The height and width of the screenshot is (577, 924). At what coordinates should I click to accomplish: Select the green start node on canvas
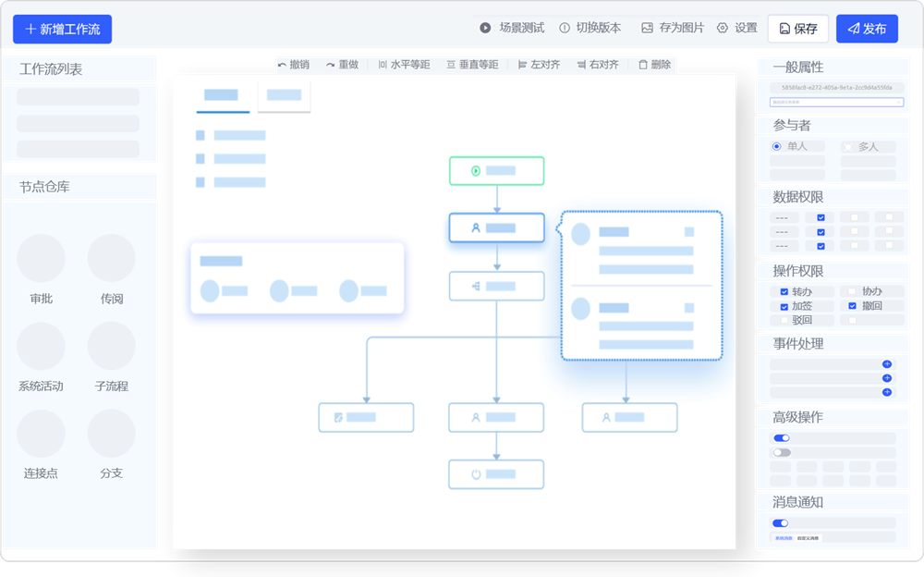pyautogui.click(x=497, y=171)
